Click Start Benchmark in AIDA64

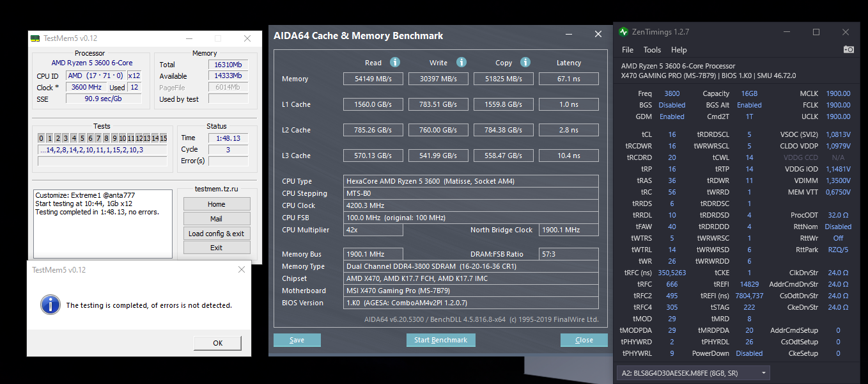[x=441, y=340]
